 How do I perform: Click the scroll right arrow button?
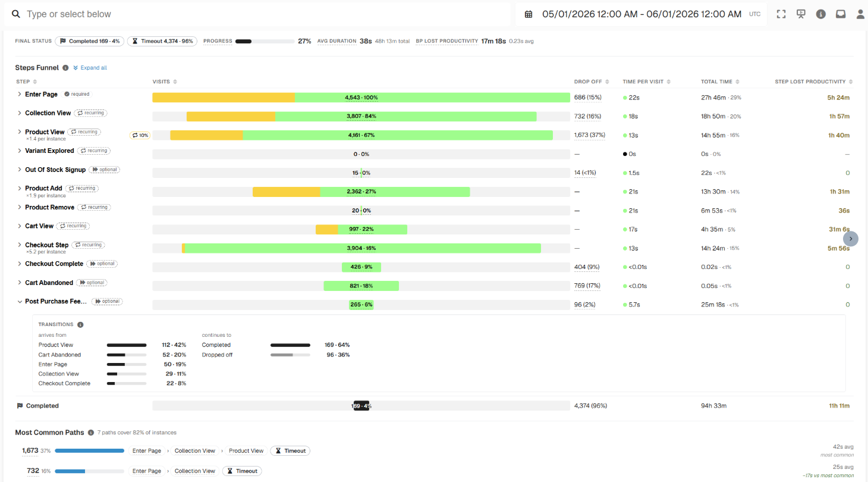pyautogui.click(x=851, y=239)
